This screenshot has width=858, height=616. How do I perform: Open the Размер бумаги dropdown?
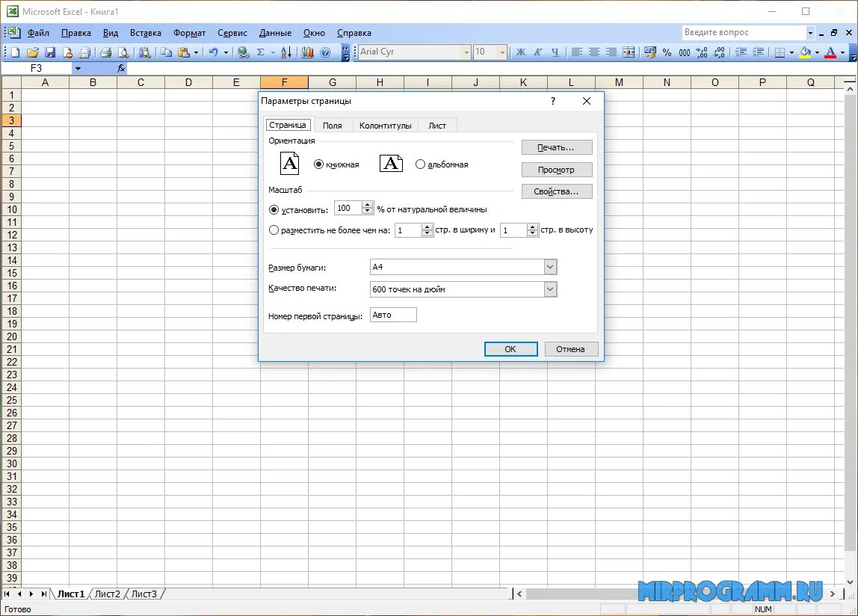[x=551, y=267]
